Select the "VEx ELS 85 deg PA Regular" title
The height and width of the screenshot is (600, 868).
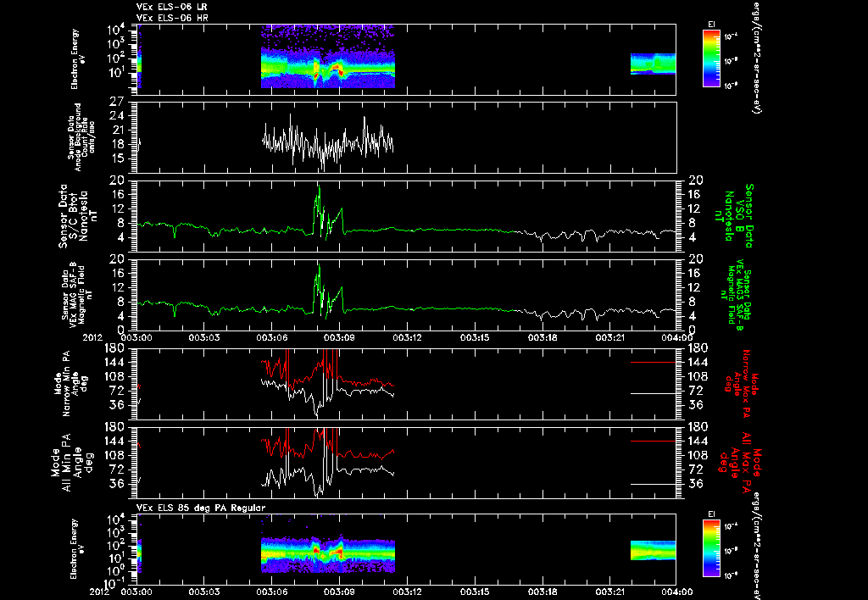[x=201, y=508]
